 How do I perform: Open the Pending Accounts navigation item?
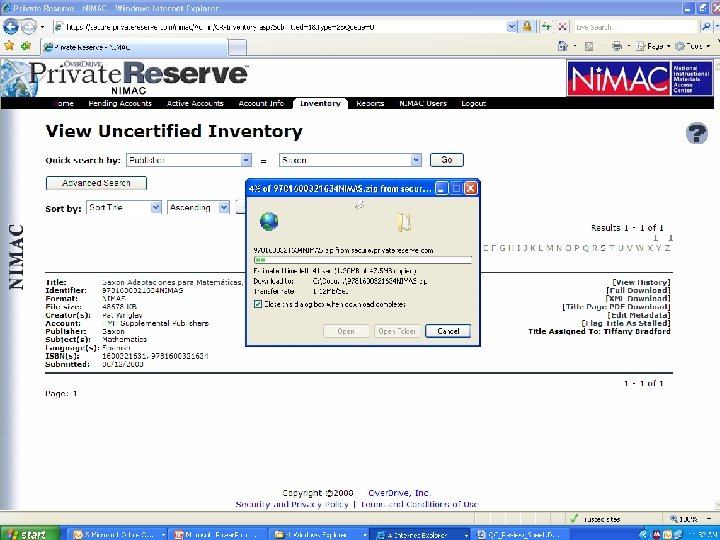click(120, 103)
